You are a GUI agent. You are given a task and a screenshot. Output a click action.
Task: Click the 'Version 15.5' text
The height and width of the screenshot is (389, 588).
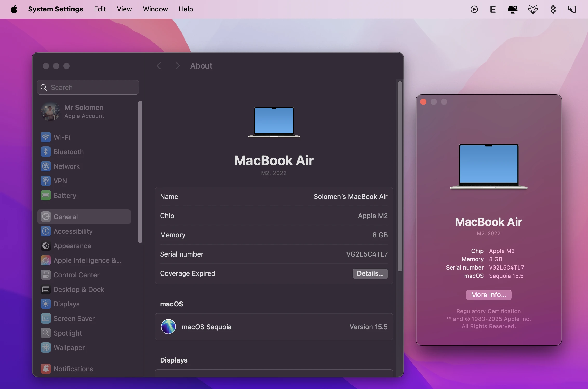pyautogui.click(x=368, y=327)
